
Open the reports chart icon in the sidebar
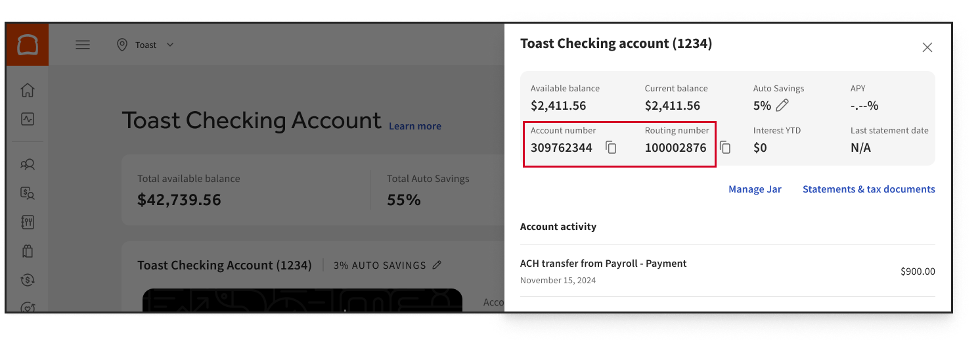point(28,119)
